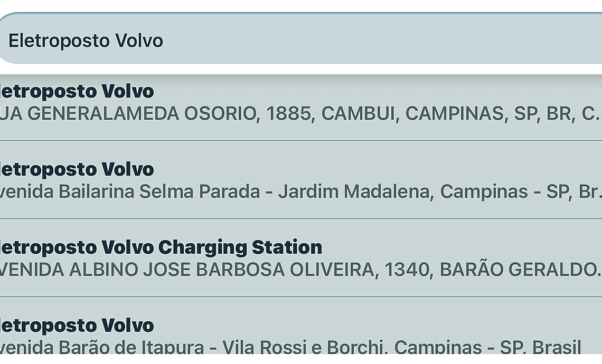Select the Avenida Bailarina Selma Parada result

[x=301, y=180]
